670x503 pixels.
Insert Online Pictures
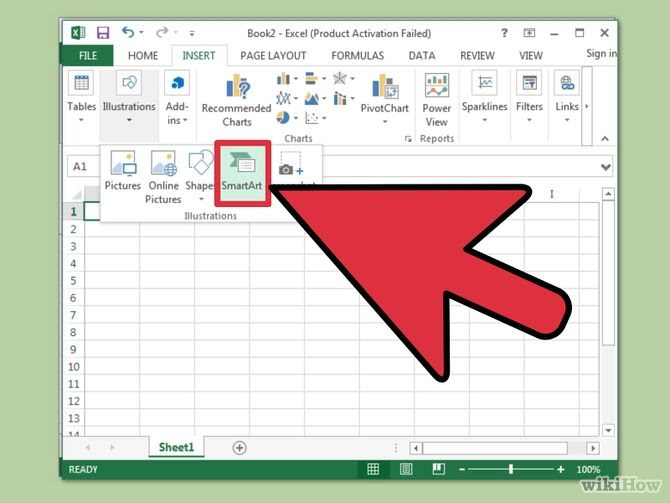pos(163,176)
